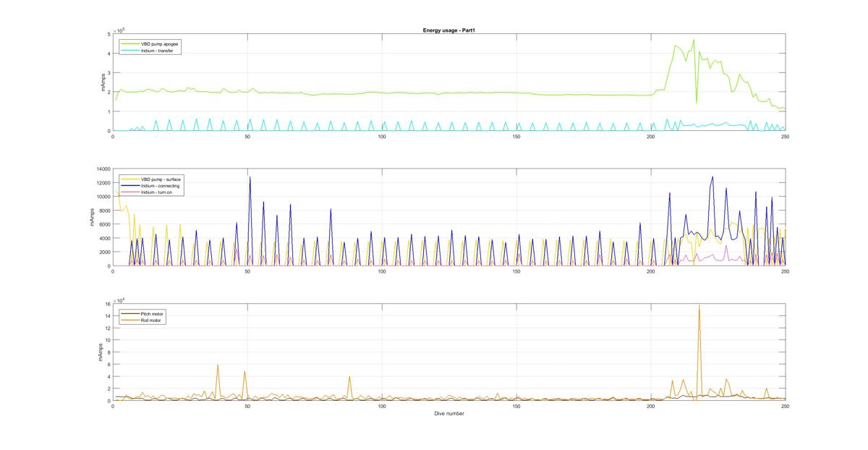Click the '14' tick on bottom plot y-axis
The image size is (868, 450).
click(107, 316)
